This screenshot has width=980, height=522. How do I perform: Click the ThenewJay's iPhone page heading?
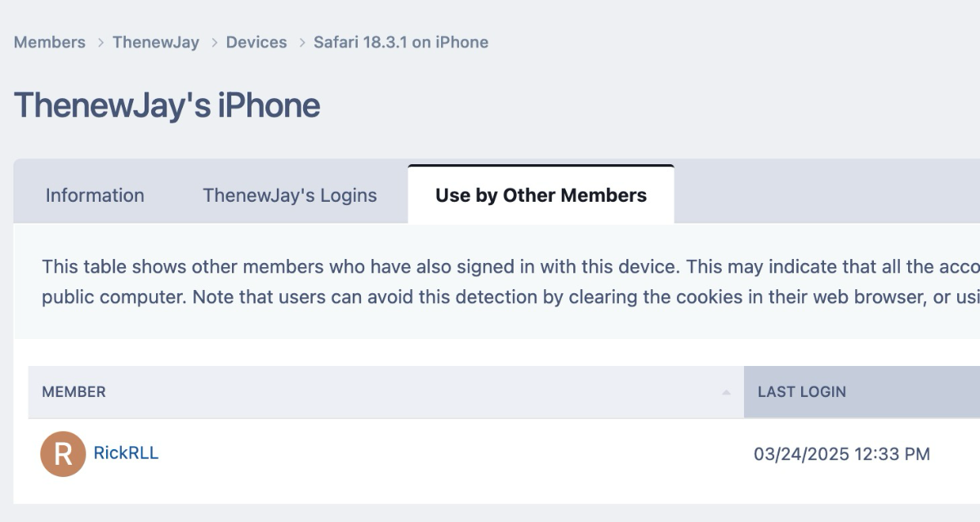tap(167, 105)
